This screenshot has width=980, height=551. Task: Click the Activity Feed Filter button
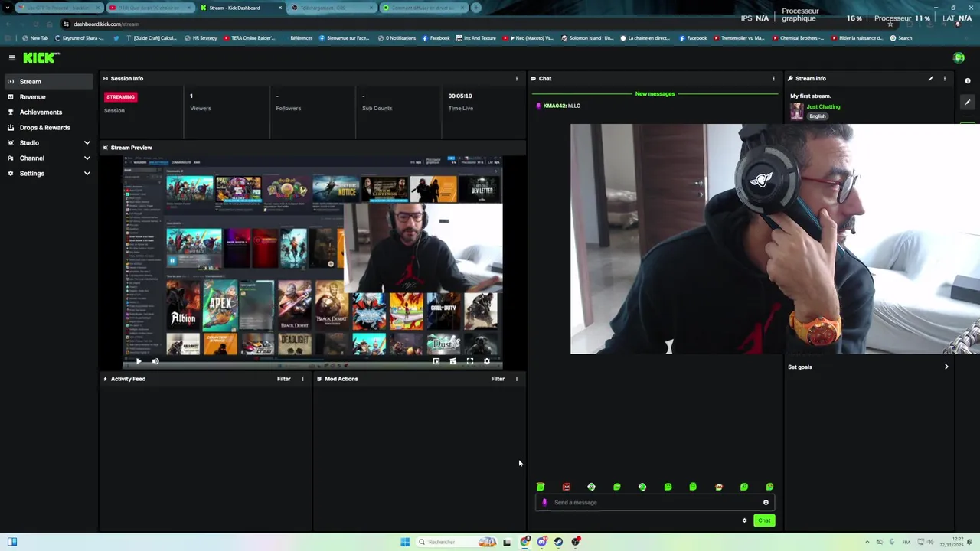click(x=283, y=379)
